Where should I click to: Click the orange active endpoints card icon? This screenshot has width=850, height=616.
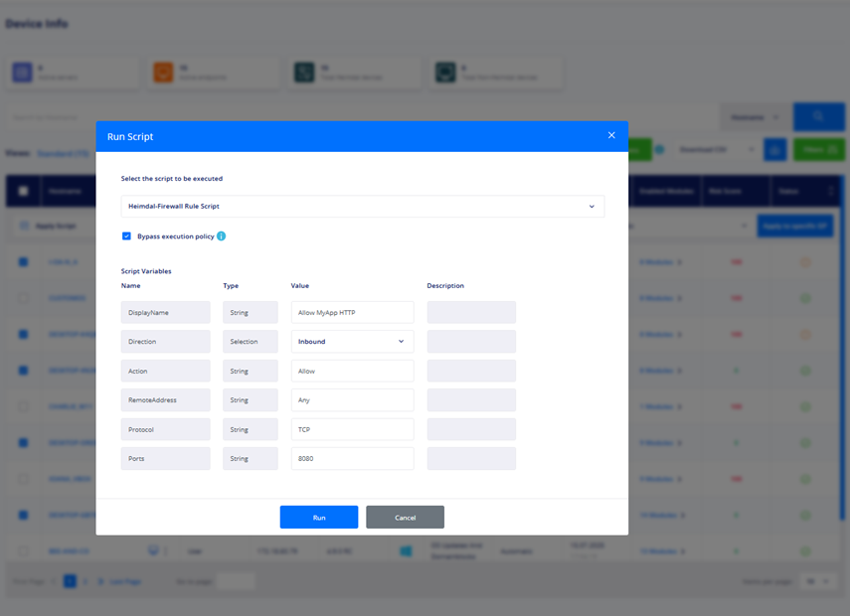pyautogui.click(x=163, y=73)
